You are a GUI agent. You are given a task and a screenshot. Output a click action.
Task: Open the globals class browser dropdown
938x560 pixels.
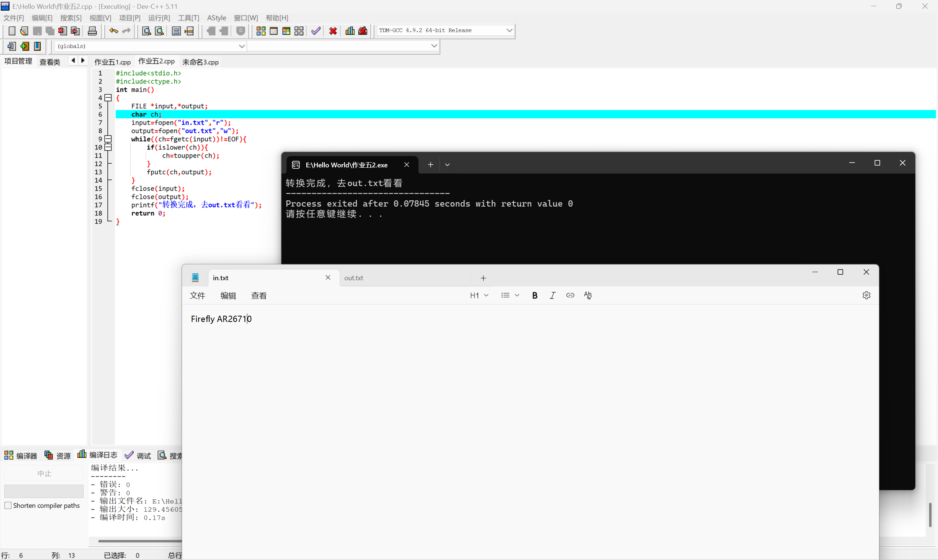pyautogui.click(x=242, y=46)
